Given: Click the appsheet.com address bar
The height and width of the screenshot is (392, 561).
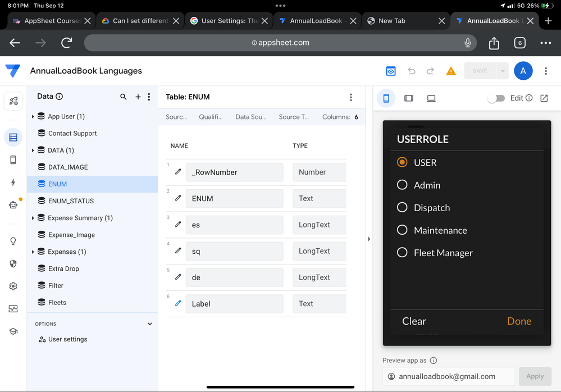Looking at the screenshot, I should point(280,43).
